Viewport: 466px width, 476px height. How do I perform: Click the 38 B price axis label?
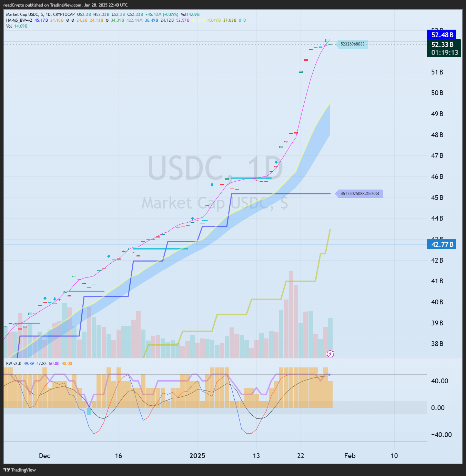click(x=437, y=344)
